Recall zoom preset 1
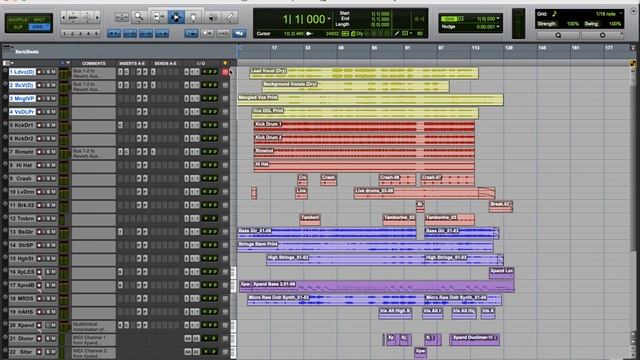The height and width of the screenshot is (360, 640). (x=64, y=33)
